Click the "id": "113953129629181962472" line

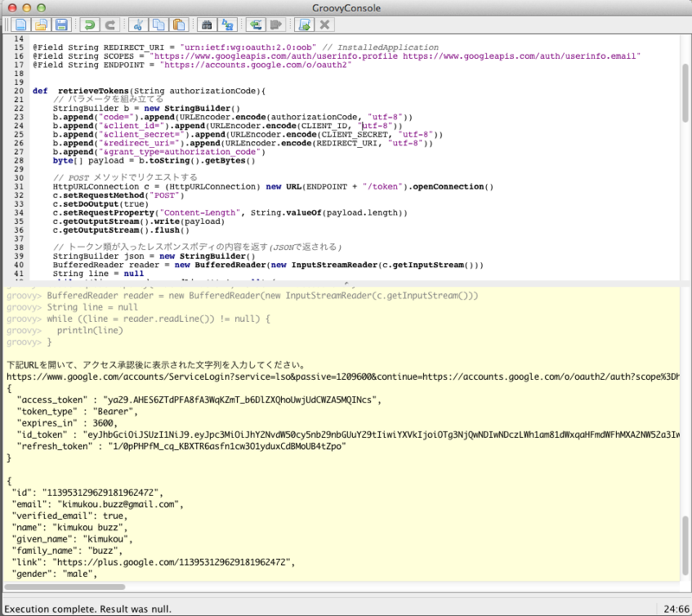87,492
